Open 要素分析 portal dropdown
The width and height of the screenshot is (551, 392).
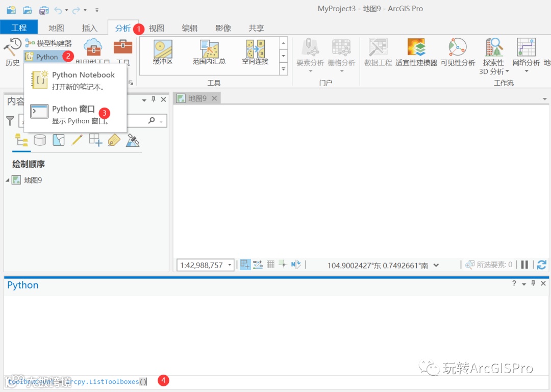click(x=310, y=56)
